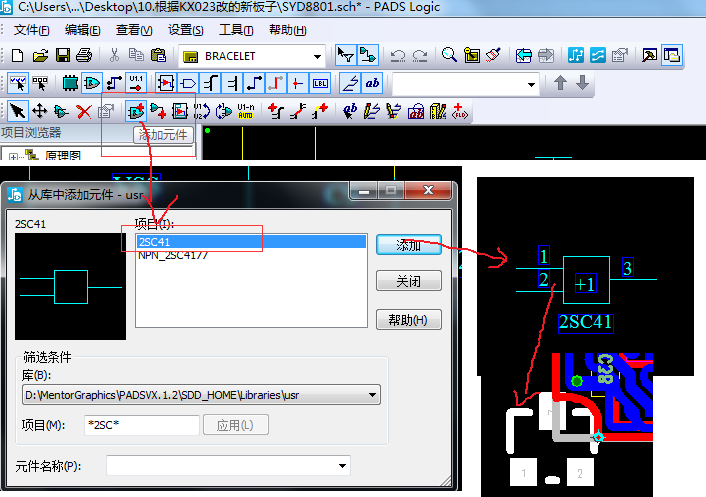Image resolution: width=706 pixels, height=497 pixels.
Task: Click the U1.1 pin filter icon
Action: tap(136, 84)
